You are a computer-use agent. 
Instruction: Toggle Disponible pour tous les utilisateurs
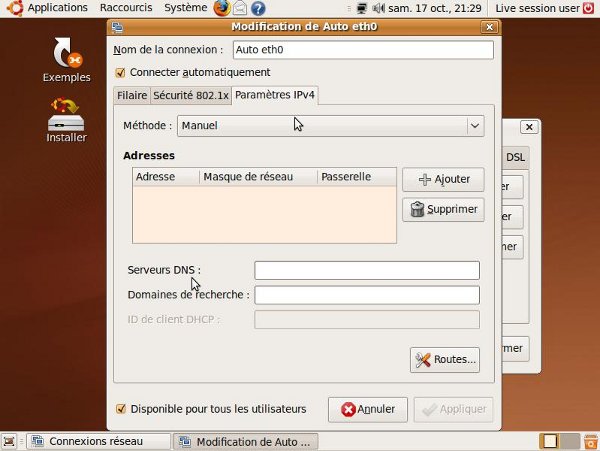click(x=121, y=409)
